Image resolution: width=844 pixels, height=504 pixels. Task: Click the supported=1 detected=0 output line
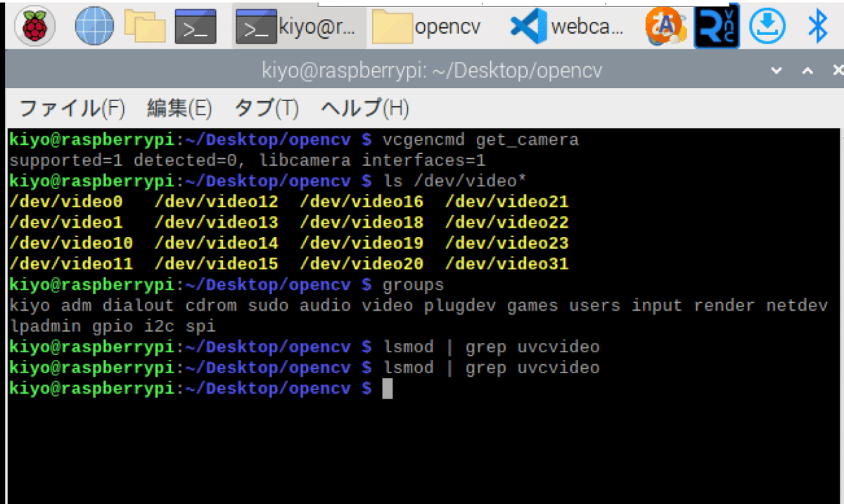pyautogui.click(x=248, y=160)
